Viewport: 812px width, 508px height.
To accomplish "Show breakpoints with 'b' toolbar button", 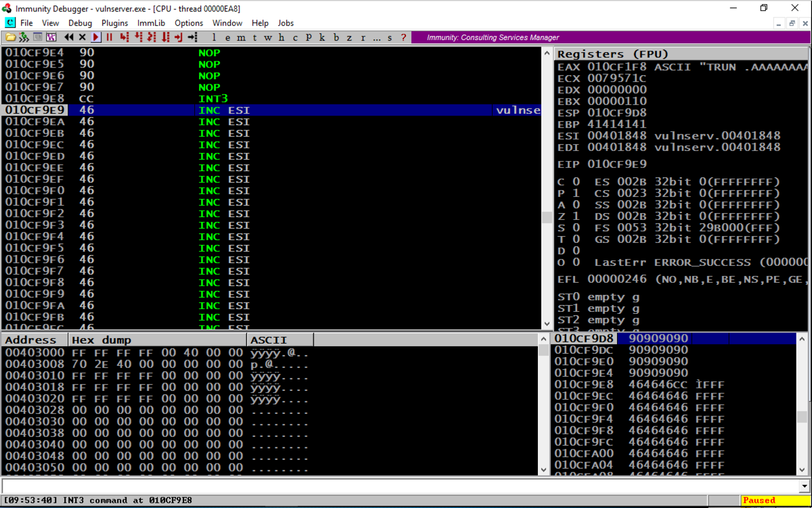I will (336, 37).
